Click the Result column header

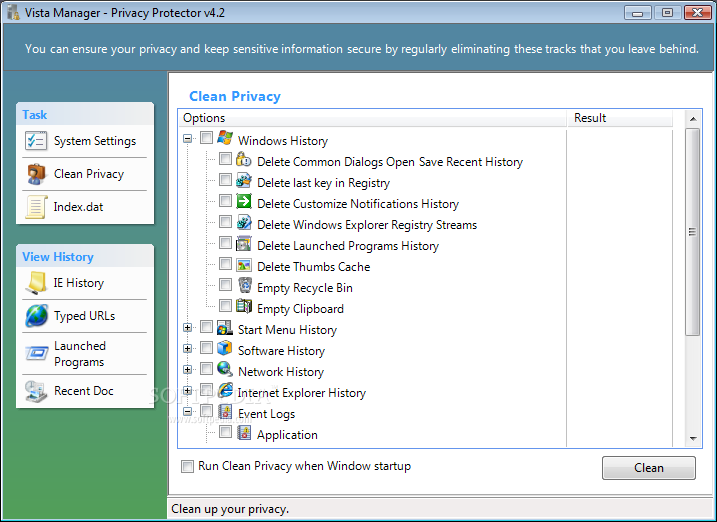tap(620, 118)
